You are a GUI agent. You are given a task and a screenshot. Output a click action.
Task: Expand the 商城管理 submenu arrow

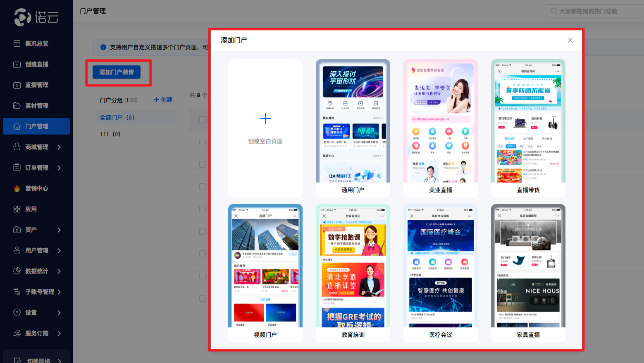tap(59, 147)
